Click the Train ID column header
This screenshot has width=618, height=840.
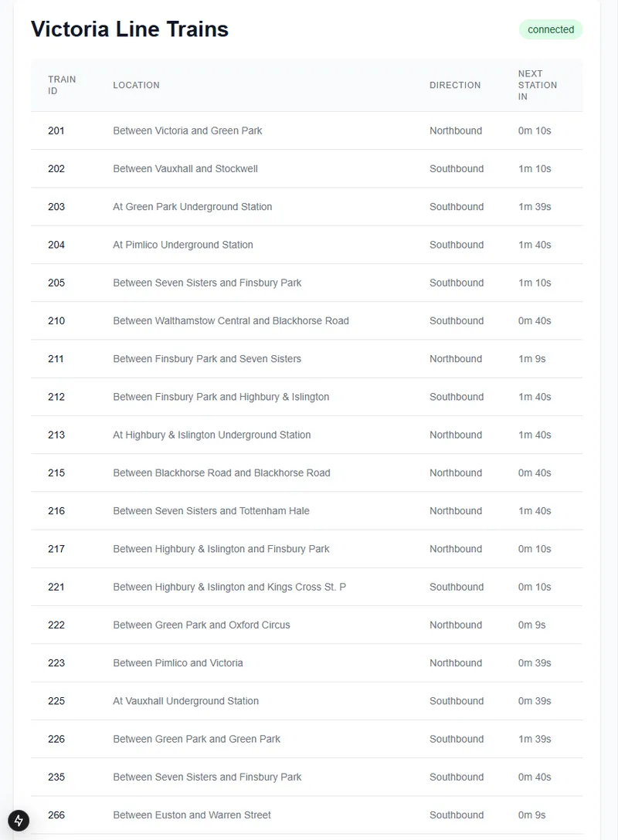(62, 85)
